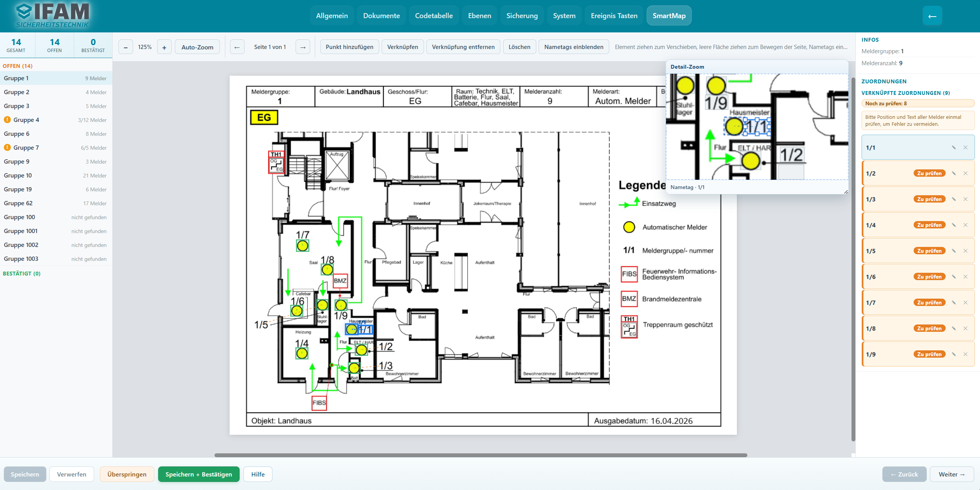Click the back arrow button in header

(932, 16)
